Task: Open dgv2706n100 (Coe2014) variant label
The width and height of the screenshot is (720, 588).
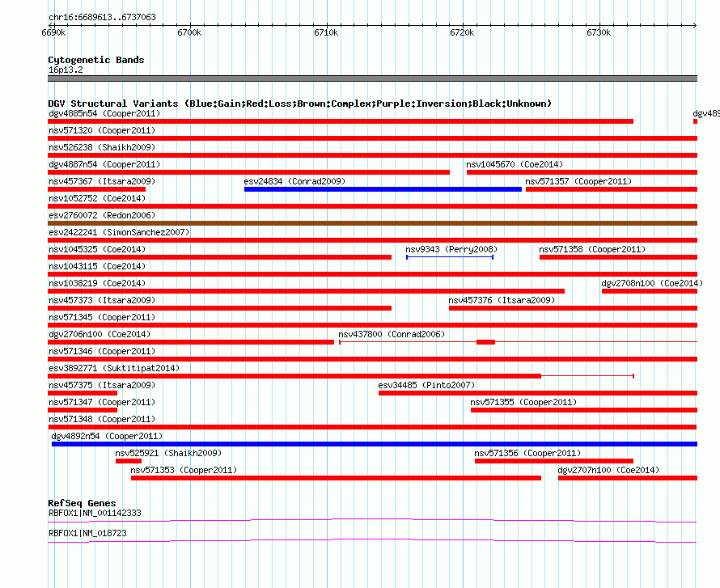Action: (x=100, y=334)
